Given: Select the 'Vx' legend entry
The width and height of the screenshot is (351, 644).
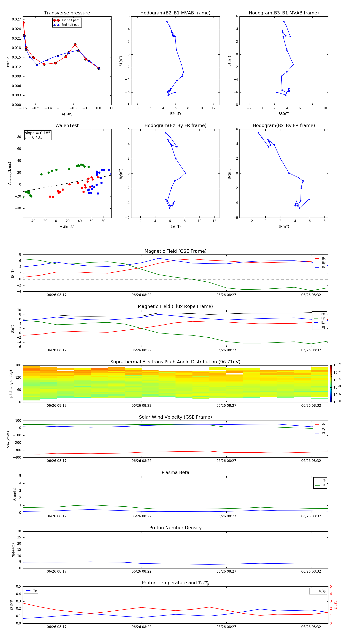Looking at the screenshot, I should (x=320, y=424).
